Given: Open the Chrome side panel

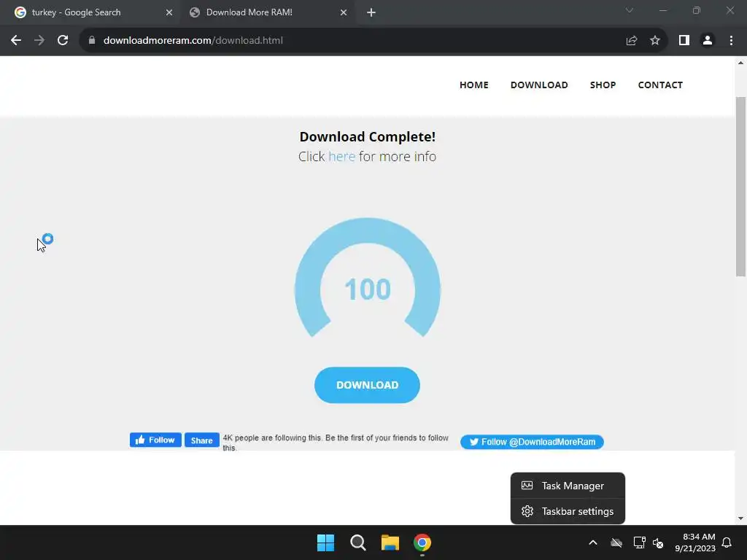Looking at the screenshot, I should click(684, 41).
